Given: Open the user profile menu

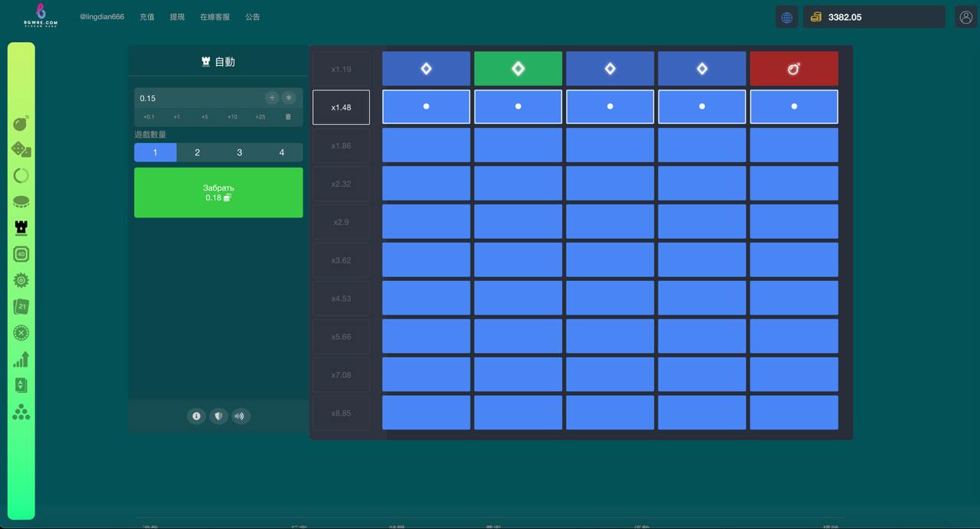Looking at the screenshot, I should click(965, 17).
